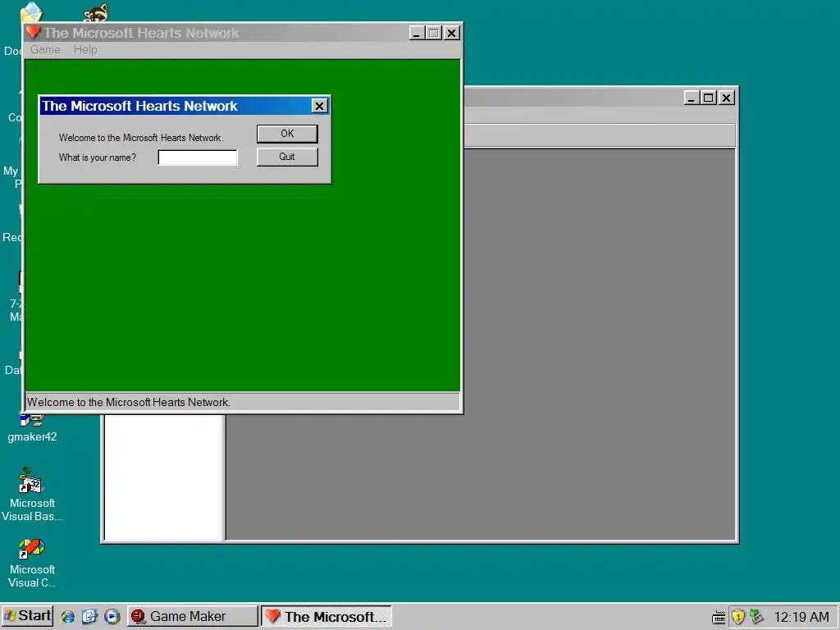Click Quit in the Hearts Network dialog
The image size is (840, 630).
coord(287,157)
